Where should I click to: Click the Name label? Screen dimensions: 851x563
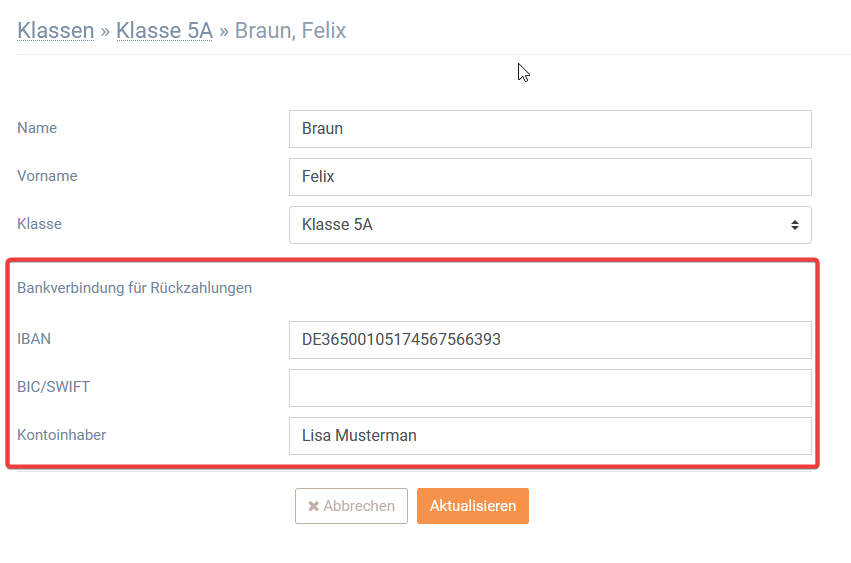[37, 128]
